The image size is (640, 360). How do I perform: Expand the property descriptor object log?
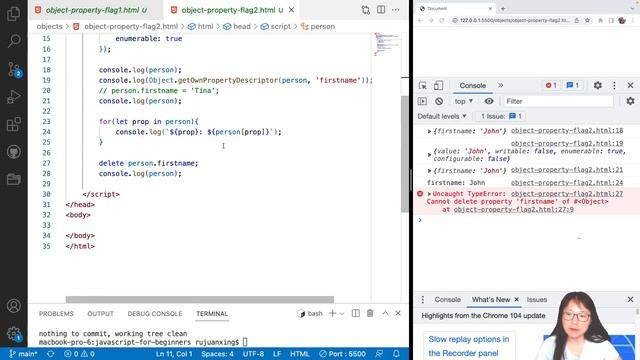point(429,155)
